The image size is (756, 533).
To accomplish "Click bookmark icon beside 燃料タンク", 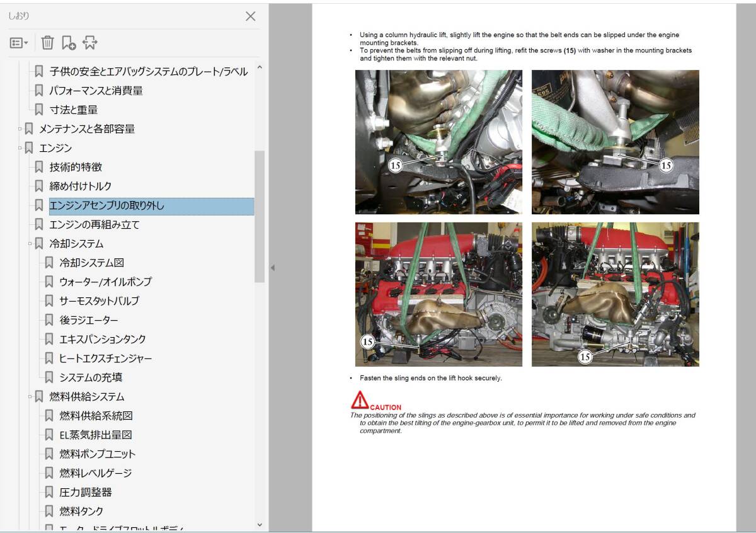I will tap(49, 511).
